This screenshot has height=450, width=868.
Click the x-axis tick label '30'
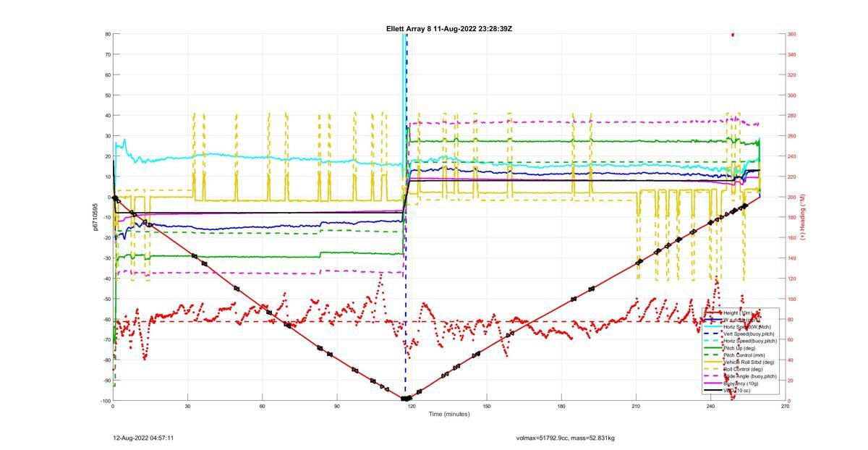(187, 406)
